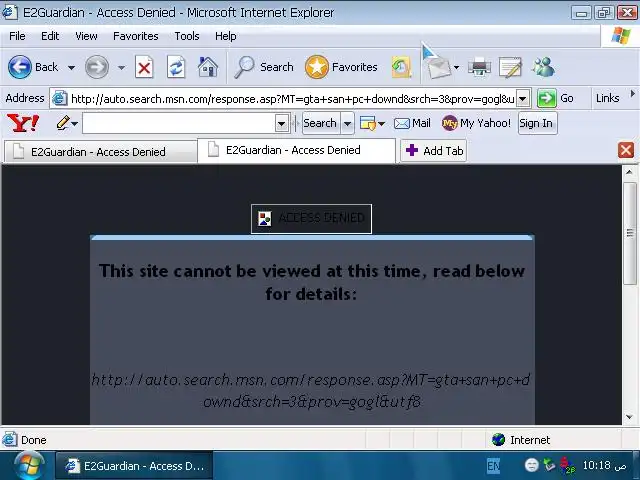This screenshot has width=640, height=480.
Task: Go to Home page icon
Action: (x=208, y=67)
